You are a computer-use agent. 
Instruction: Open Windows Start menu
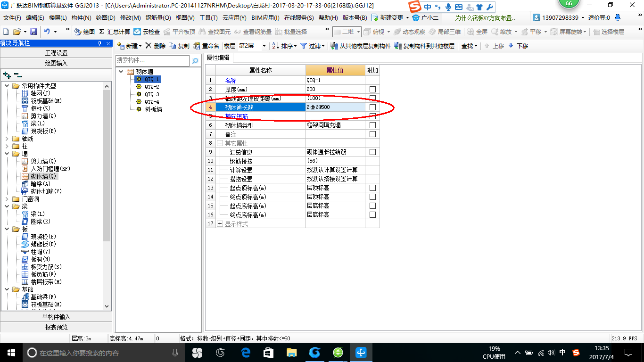point(11,352)
